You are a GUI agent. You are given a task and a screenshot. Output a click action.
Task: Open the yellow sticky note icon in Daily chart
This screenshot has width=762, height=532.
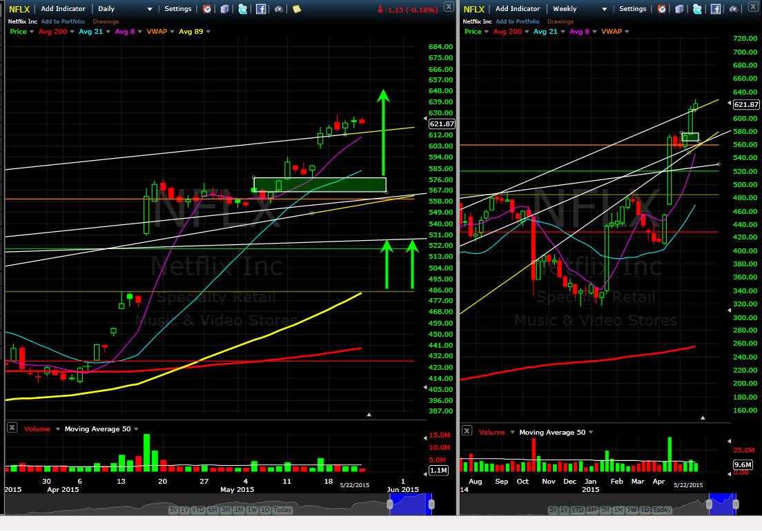pos(297,9)
